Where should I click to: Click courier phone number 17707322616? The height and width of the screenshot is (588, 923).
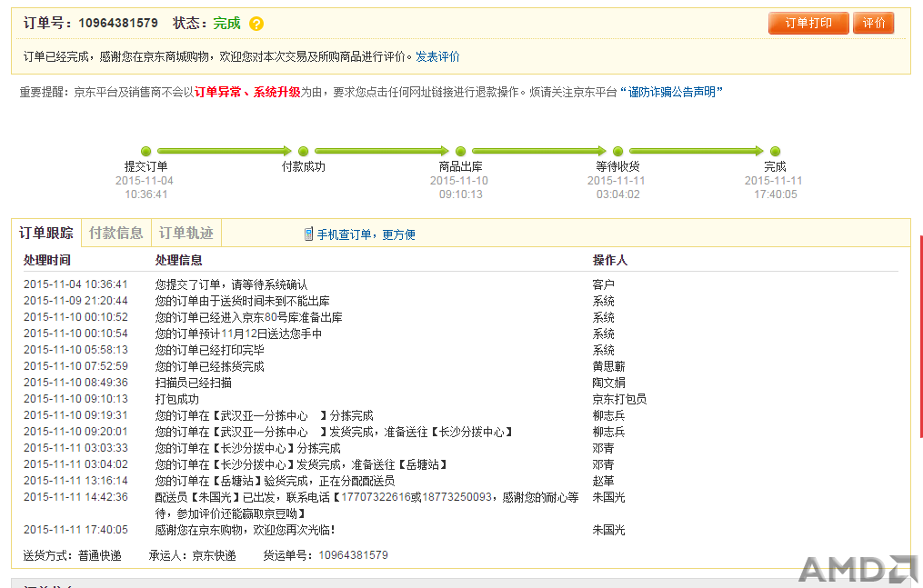376,497
